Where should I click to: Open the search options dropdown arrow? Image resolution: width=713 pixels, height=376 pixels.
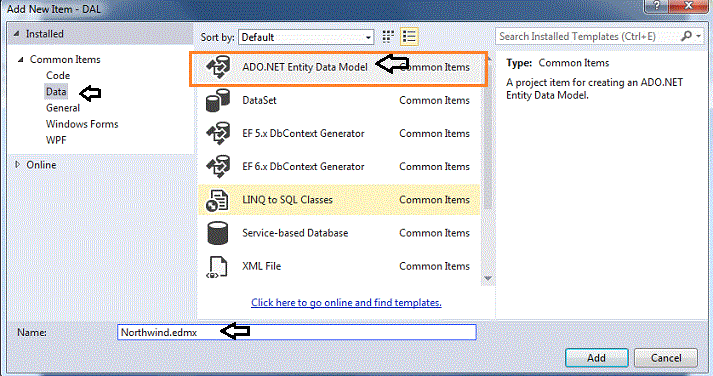point(698,36)
